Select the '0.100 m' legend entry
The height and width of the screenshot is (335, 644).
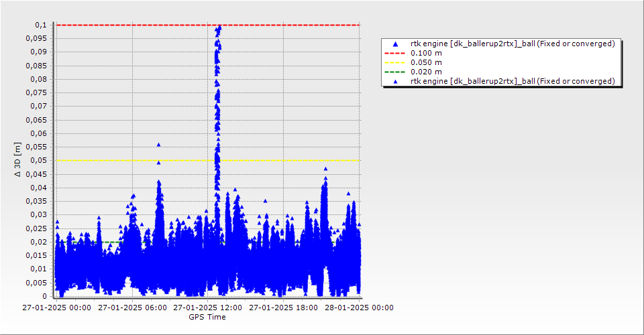click(427, 54)
